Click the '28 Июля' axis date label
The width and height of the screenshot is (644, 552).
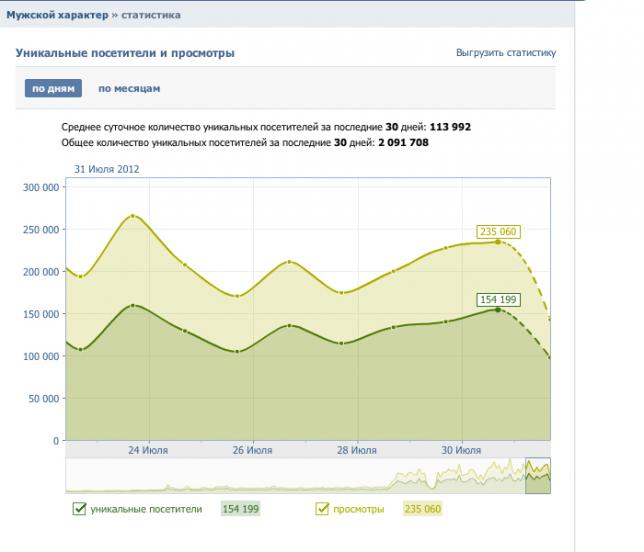pos(357,450)
